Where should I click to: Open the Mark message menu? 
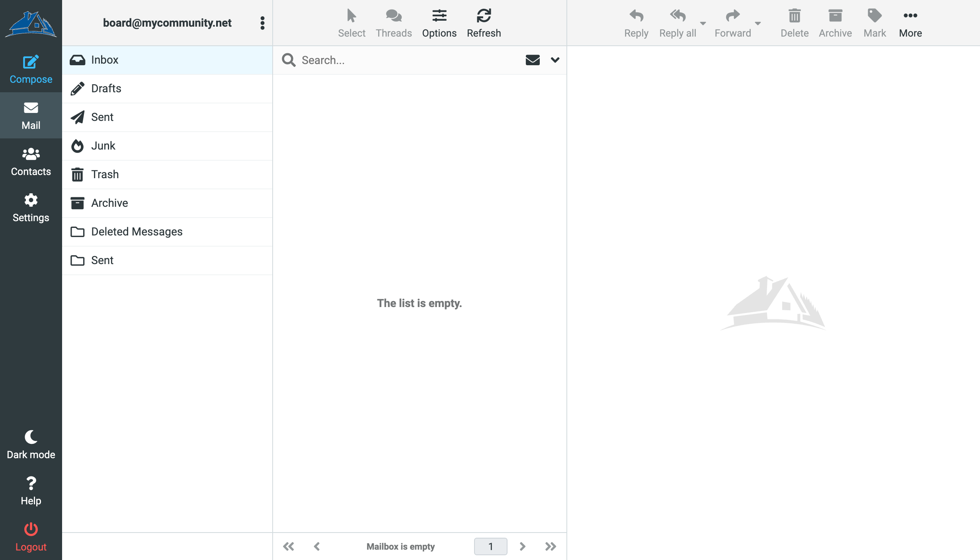click(875, 23)
